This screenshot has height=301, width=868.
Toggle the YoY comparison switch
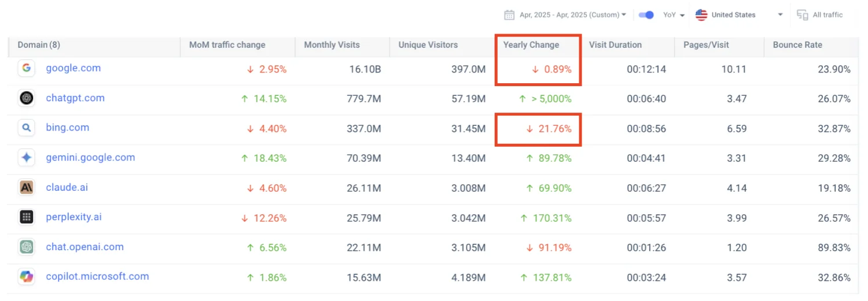click(646, 15)
